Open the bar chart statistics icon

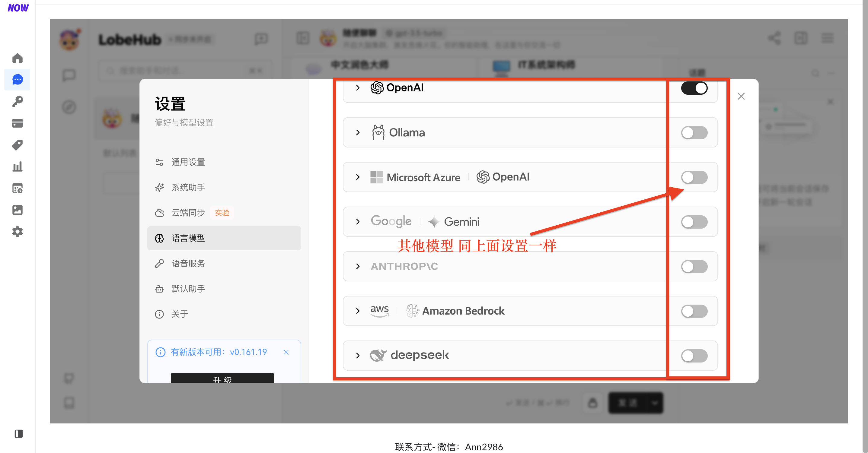click(x=18, y=166)
